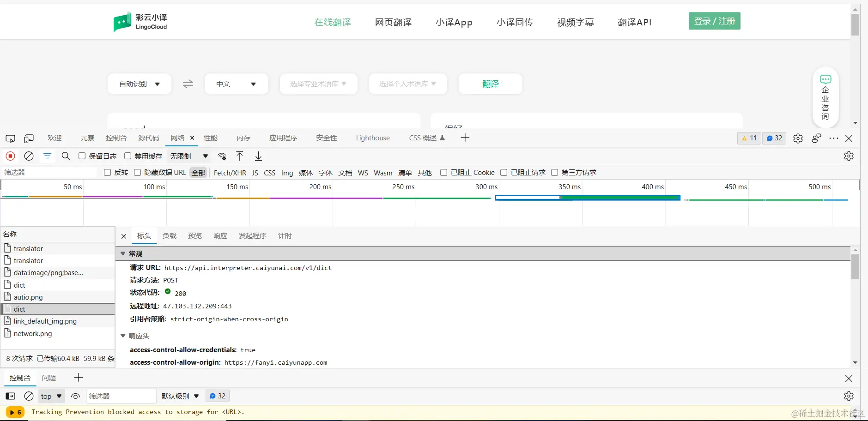This screenshot has height=421, width=868.
Task: Filter requests by Img type
Action: coord(287,173)
